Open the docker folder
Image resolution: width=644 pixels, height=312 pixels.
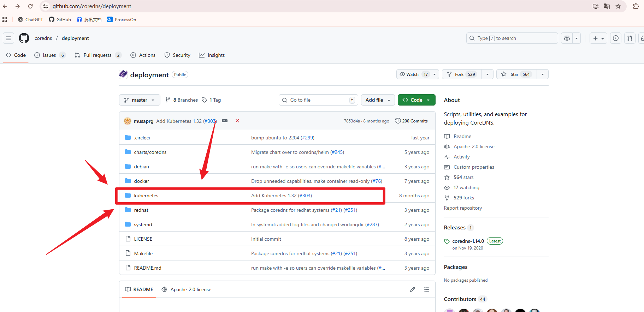pyautogui.click(x=141, y=181)
